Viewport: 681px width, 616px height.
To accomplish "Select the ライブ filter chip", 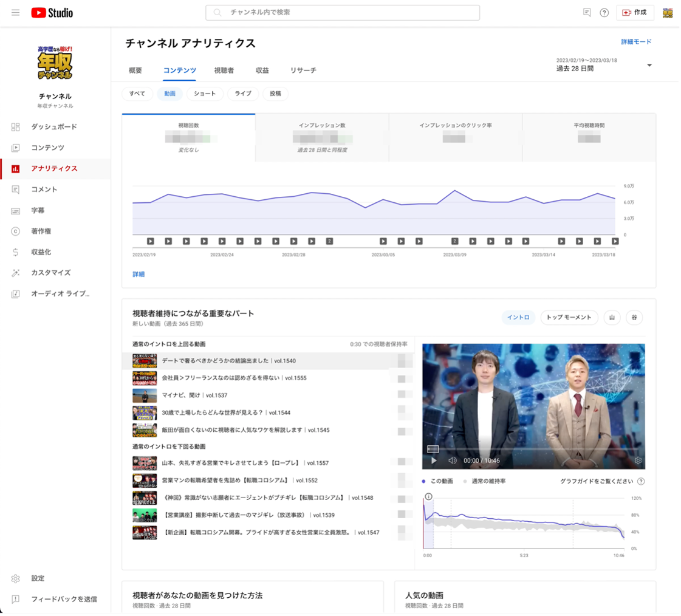I will pyautogui.click(x=243, y=94).
